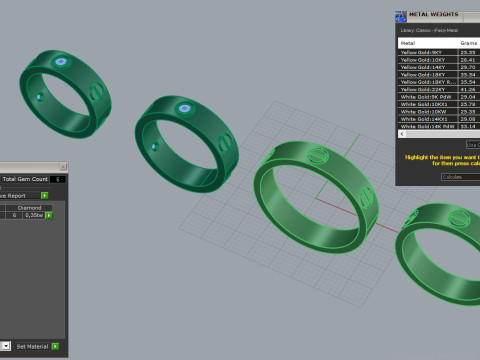Image resolution: width=480 pixels, height=360 pixels.
Task: Click the 26.41 grams value
Action: (468, 60)
